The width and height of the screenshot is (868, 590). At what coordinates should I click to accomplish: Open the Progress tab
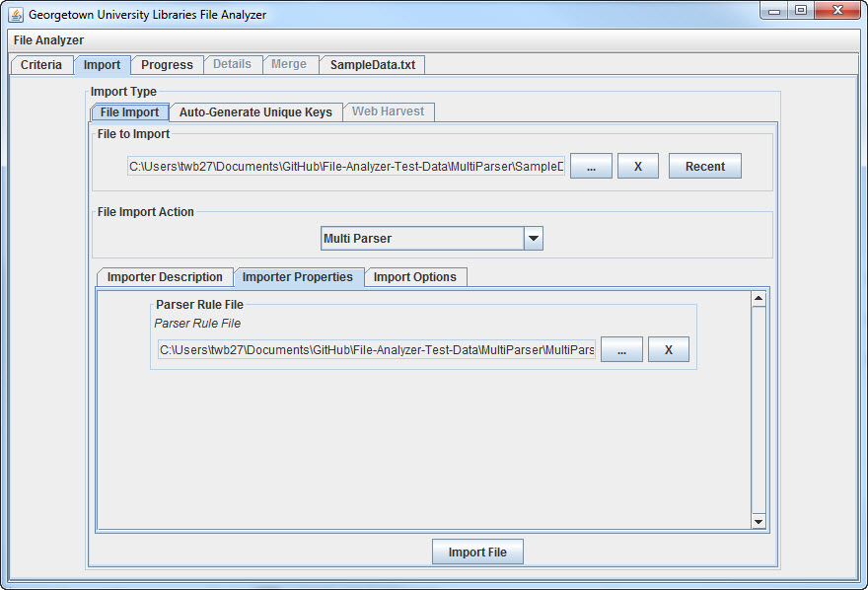[167, 65]
